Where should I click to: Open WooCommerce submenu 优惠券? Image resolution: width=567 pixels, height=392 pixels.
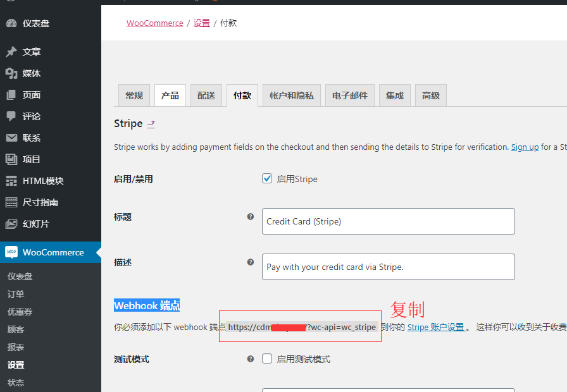click(20, 312)
